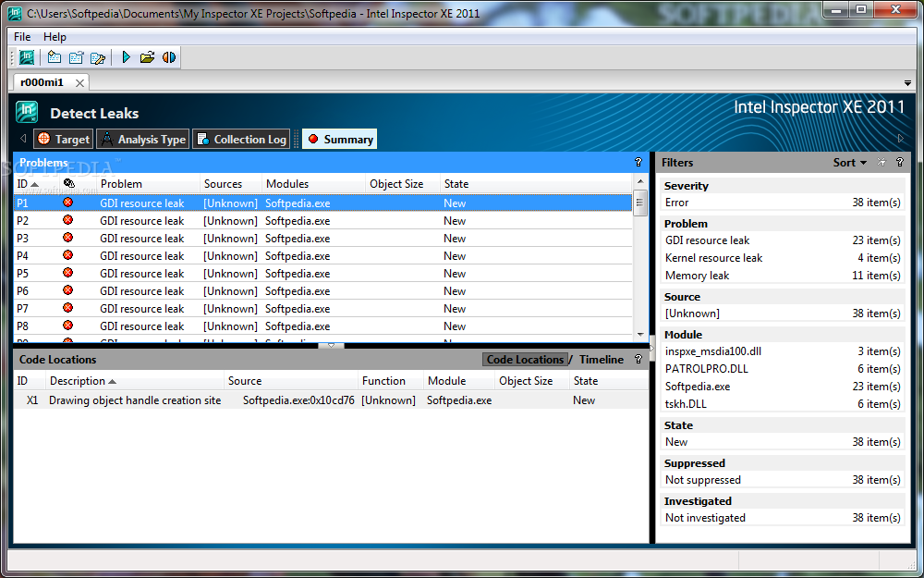Click the Problems list scrollbar thumb
Viewport: 924px width, 578px height.
tap(640, 203)
